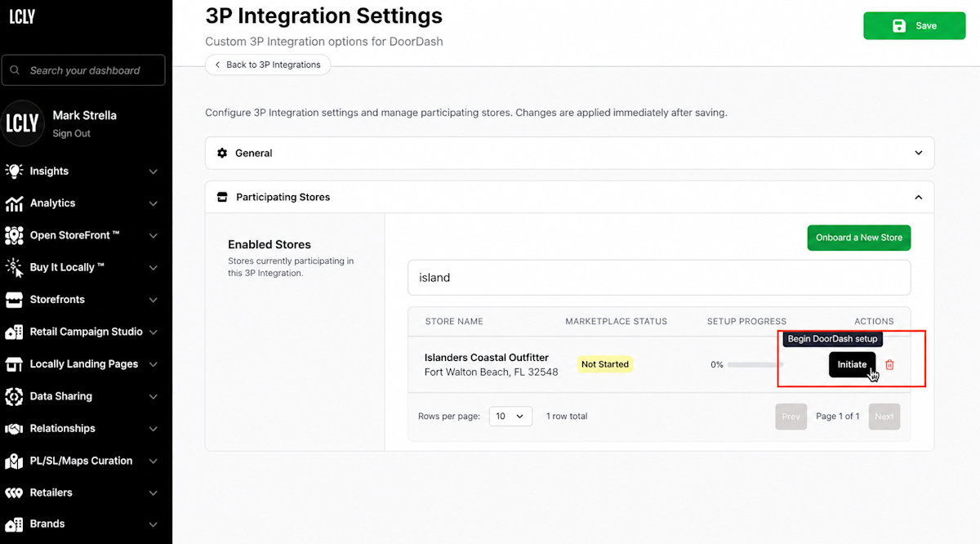Click the floppy disk icon on Save
The width and height of the screenshot is (980, 544).
899,25
